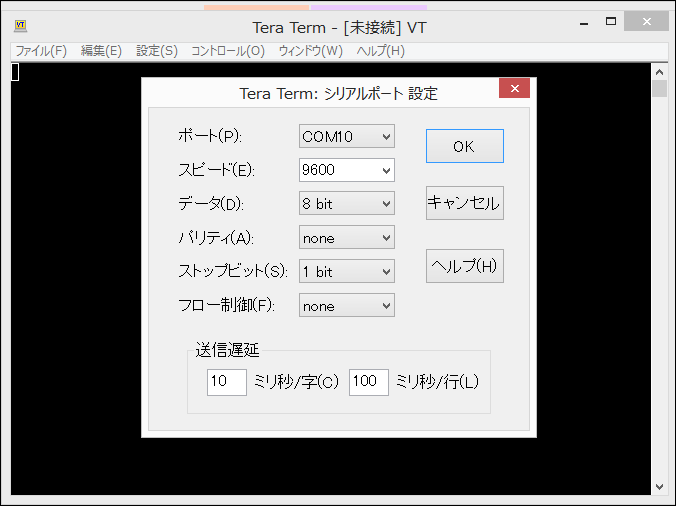The image size is (676, 506).
Task: Click the ミリ秒/字 delay field showing 10
Action: (227, 382)
